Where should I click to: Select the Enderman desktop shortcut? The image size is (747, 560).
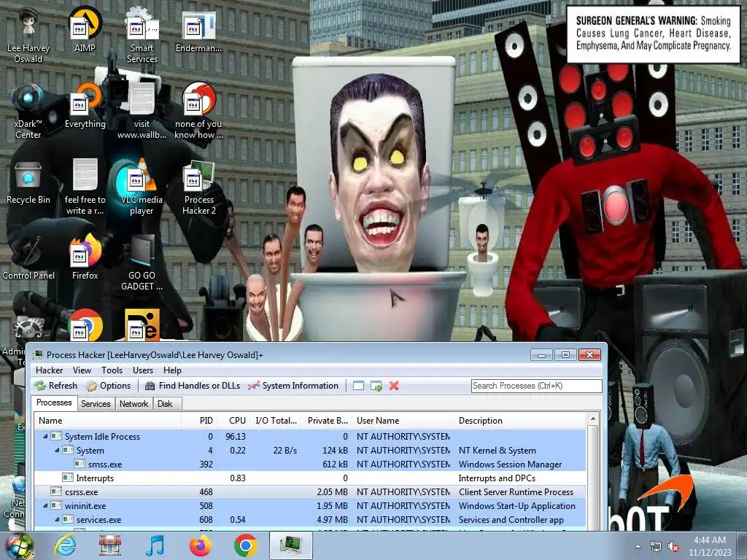click(x=198, y=29)
